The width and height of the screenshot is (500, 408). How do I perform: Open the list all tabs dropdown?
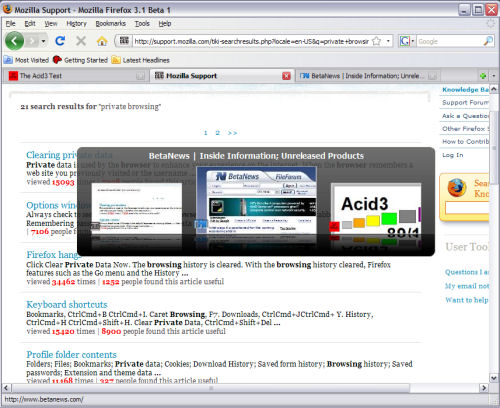(x=494, y=76)
